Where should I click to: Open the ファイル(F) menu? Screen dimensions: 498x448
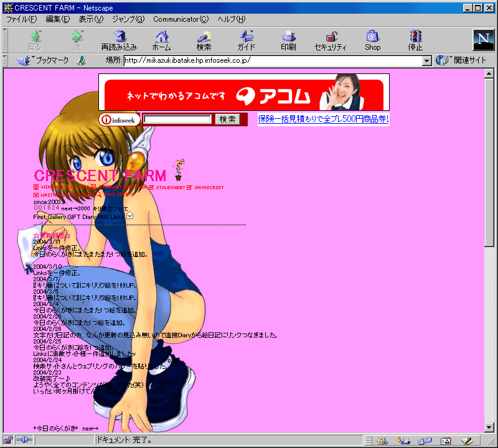22,19
